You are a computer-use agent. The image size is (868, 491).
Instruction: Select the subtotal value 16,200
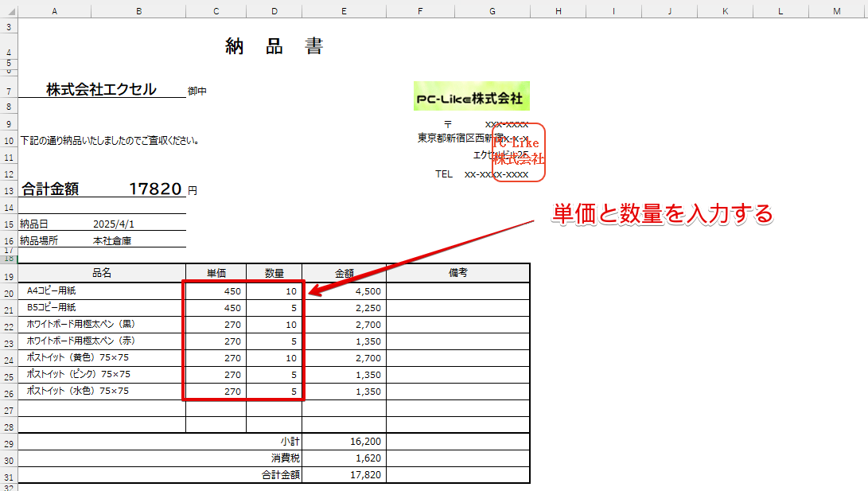[344, 441]
